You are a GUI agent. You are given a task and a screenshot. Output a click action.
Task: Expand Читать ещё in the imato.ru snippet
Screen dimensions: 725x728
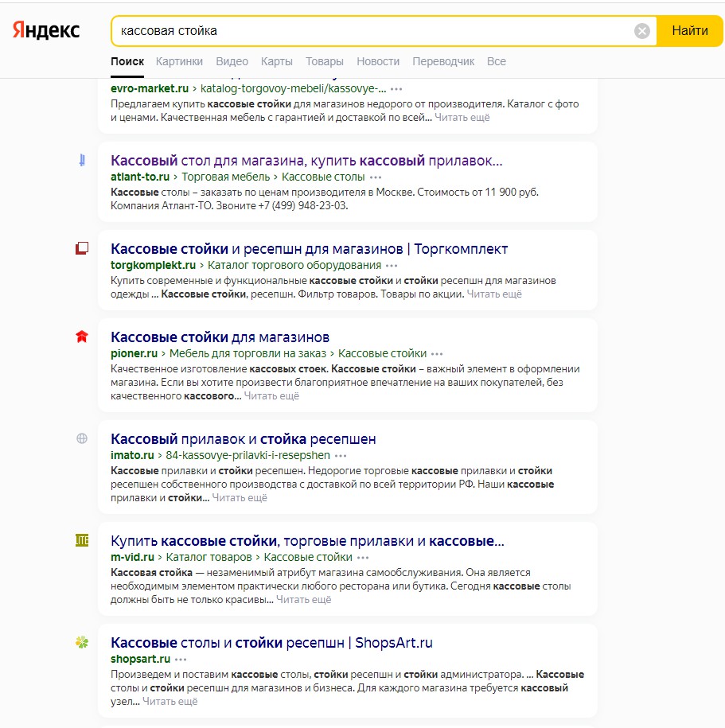[240, 498]
